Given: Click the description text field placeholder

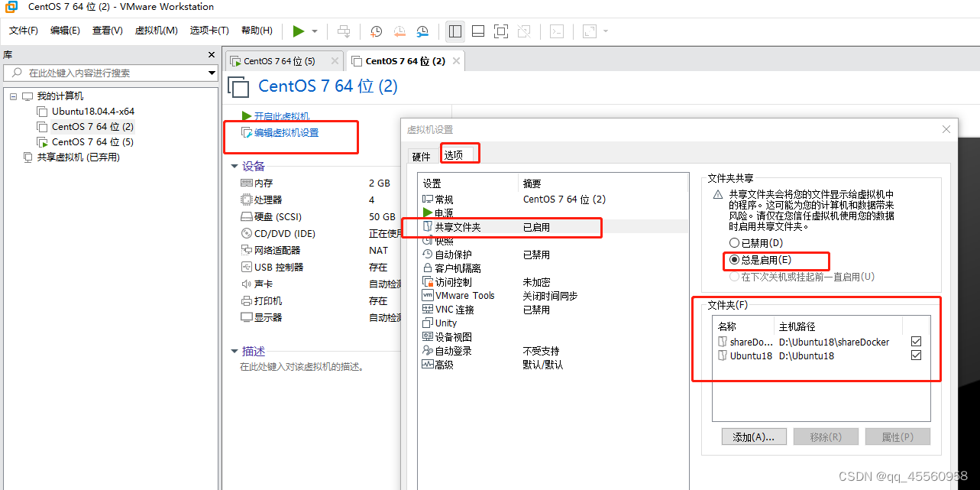Looking at the screenshot, I should pyautogui.click(x=302, y=367).
